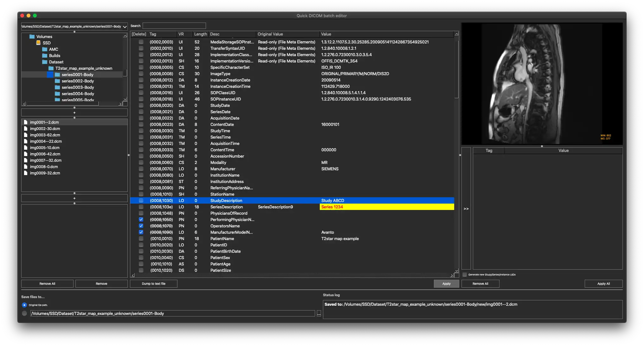Image resolution: width=644 pixels, height=346 pixels.
Task: Click the custom save path radio button
Action: click(24, 313)
